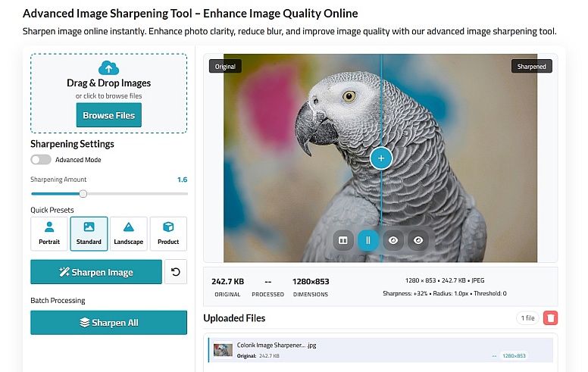Image resolution: width=588 pixels, height=372 pixels.
Task: Click the comparison slider plus handle
Action: [x=381, y=158]
